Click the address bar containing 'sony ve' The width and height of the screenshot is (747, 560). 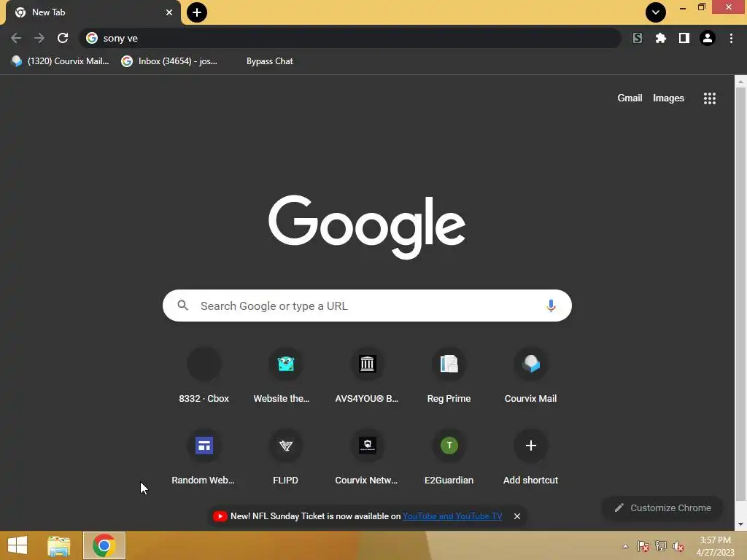click(x=350, y=38)
